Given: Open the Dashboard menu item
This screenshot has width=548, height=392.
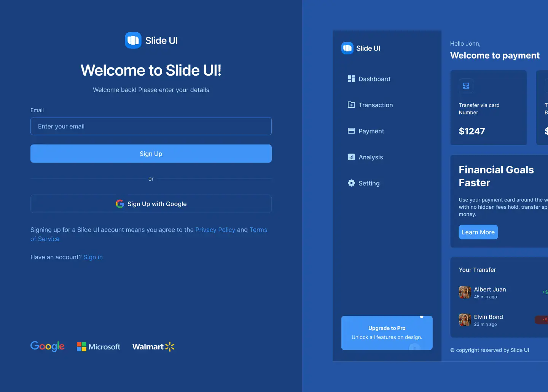Looking at the screenshot, I should (x=369, y=79).
